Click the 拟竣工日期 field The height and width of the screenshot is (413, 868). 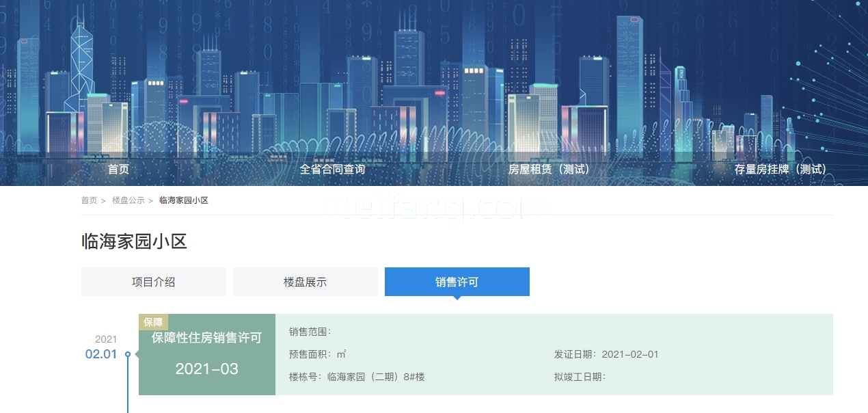(x=580, y=377)
